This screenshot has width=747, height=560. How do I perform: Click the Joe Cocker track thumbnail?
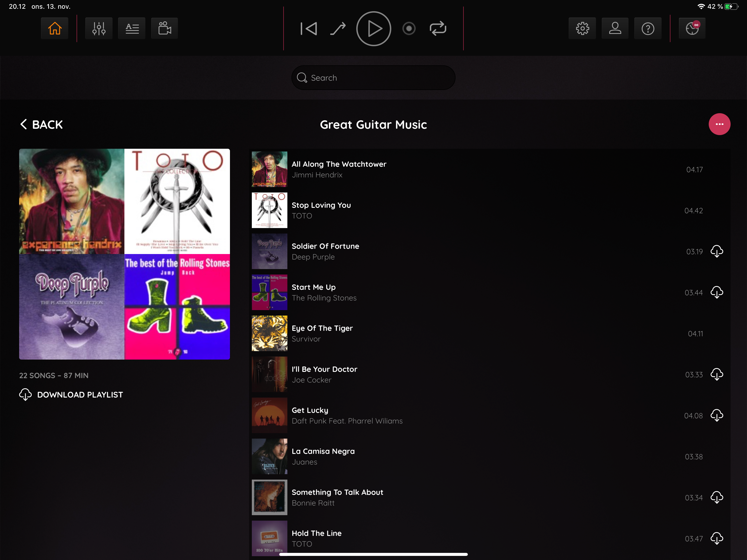tap(270, 374)
